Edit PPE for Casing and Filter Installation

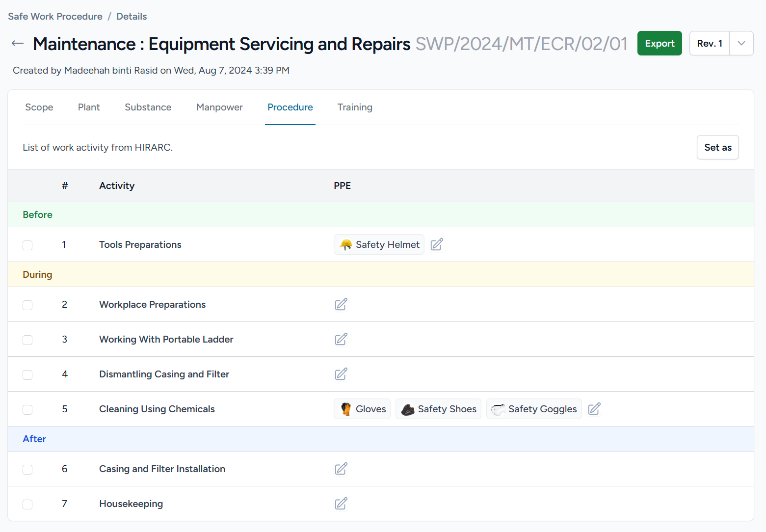pos(341,469)
